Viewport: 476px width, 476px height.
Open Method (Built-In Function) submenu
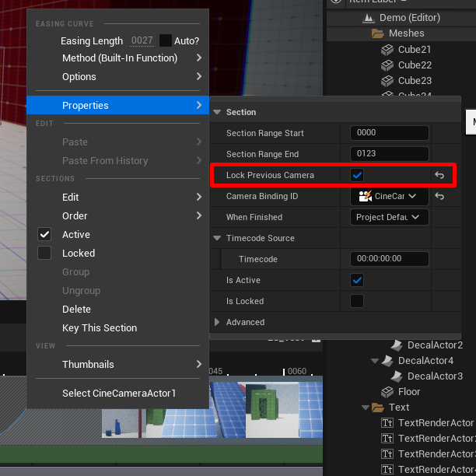[117, 58]
